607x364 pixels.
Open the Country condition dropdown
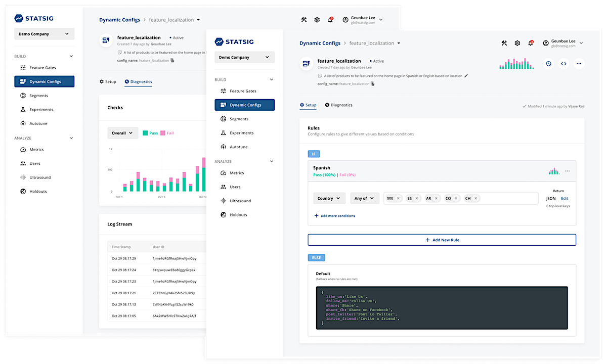point(330,198)
